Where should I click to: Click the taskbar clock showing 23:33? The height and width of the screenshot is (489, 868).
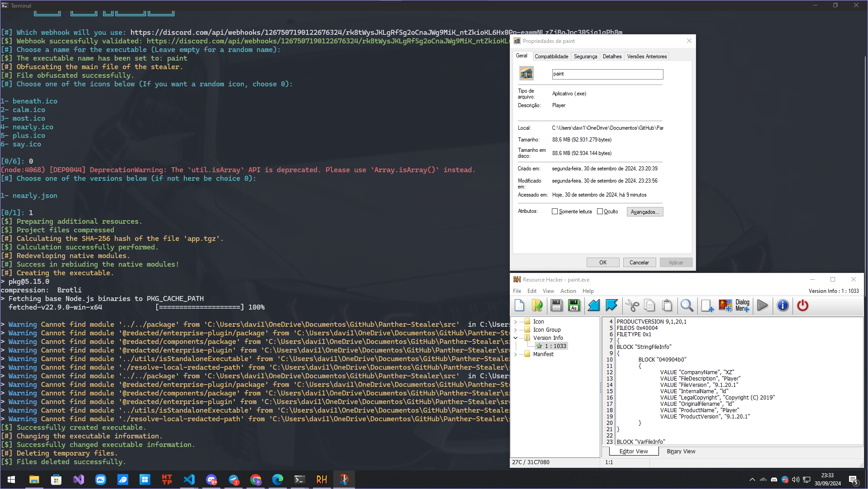(x=827, y=480)
